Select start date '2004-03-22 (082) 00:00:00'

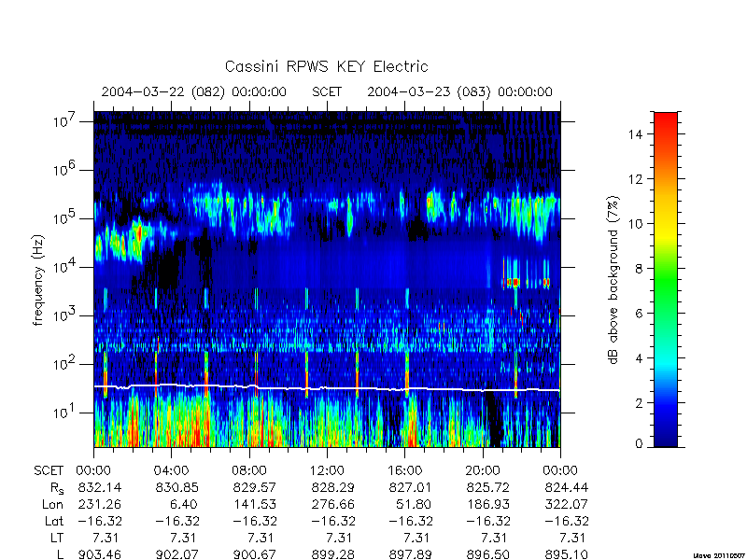194,91
